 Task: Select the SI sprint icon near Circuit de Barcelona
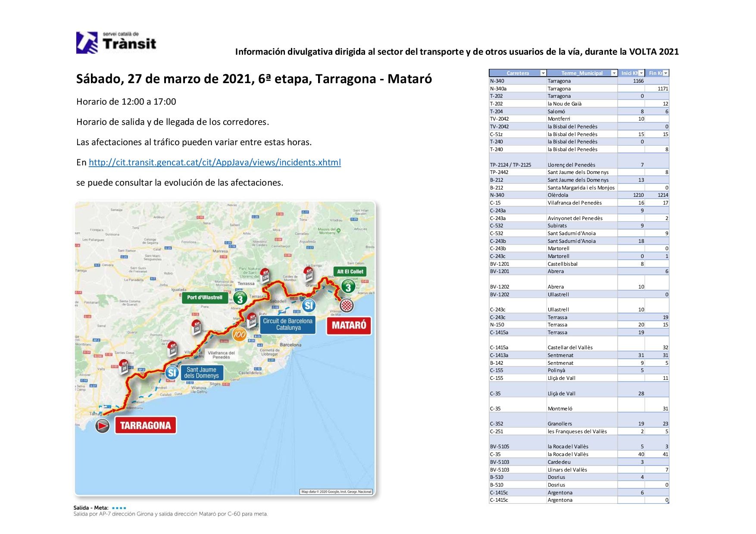pyautogui.click(x=309, y=305)
